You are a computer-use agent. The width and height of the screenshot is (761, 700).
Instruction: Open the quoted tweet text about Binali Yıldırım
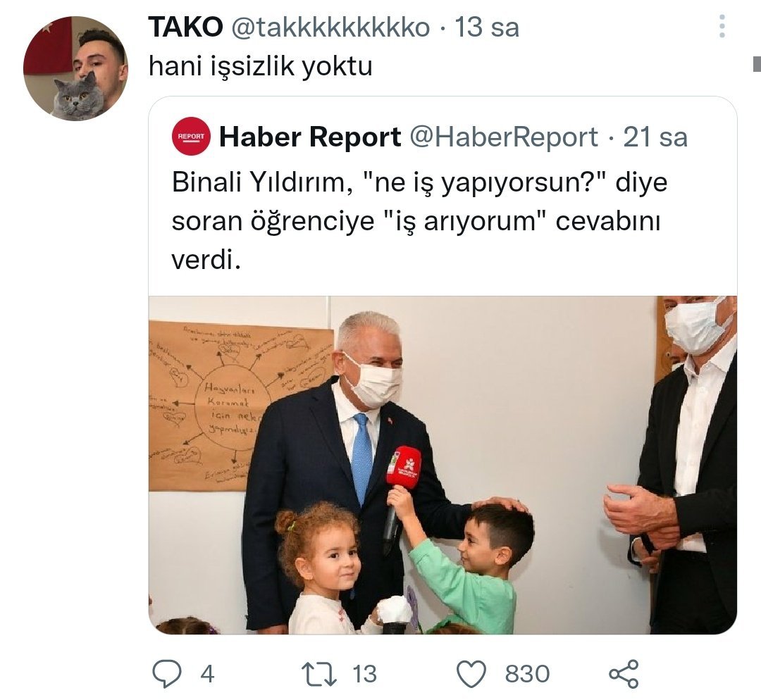(x=420, y=221)
